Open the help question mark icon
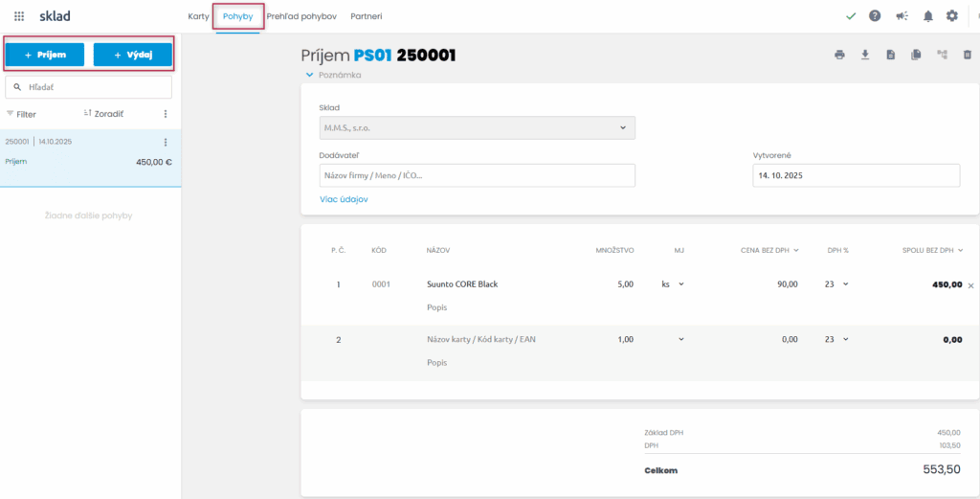Screen dimensions: 980x499 pyautogui.click(x=875, y=16)
